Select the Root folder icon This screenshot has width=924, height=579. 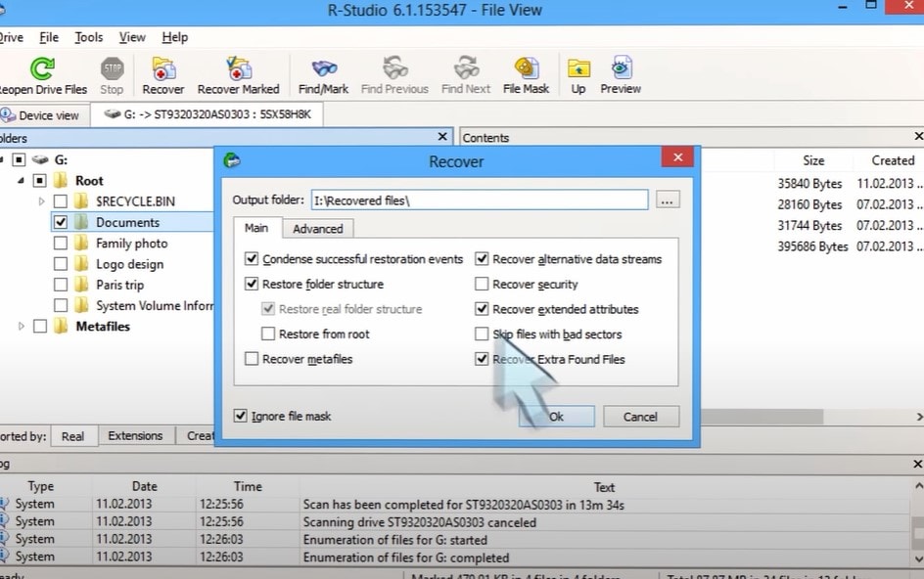click(x=61, y=180)
